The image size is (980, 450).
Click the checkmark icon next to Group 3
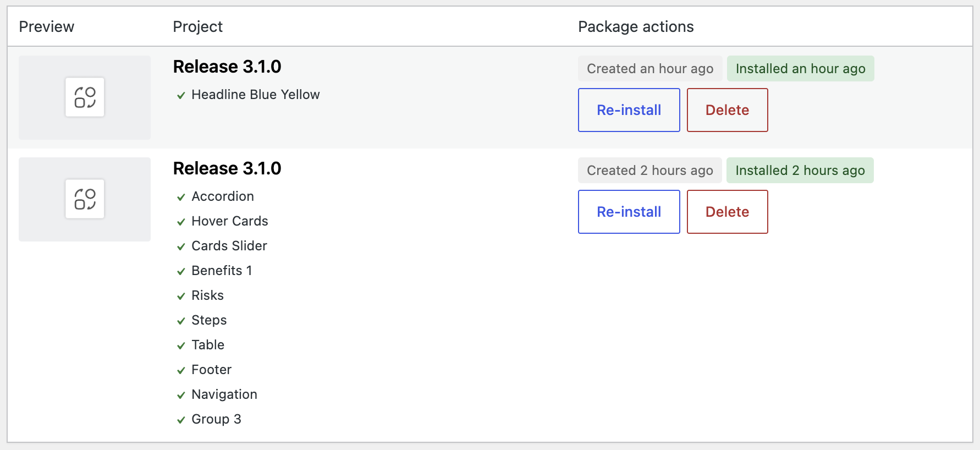click(x=181, y=420)
